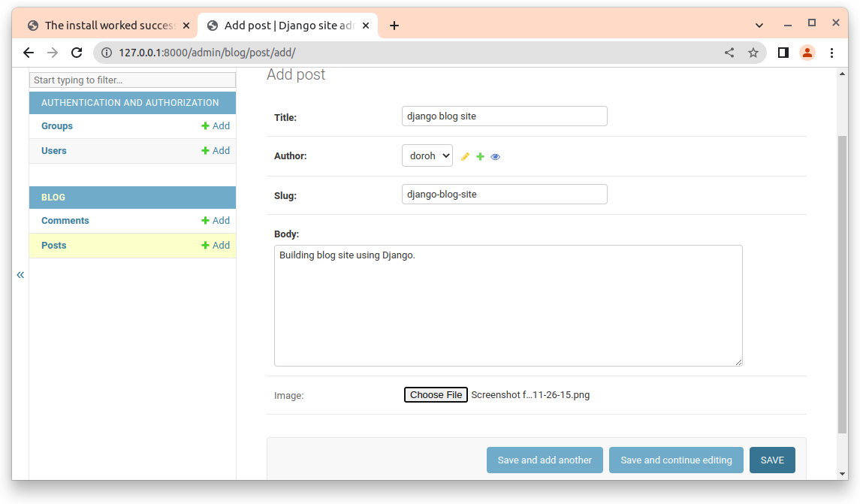
Task: Open the Comments link in sidebar
Action: [x=65, y=221]
